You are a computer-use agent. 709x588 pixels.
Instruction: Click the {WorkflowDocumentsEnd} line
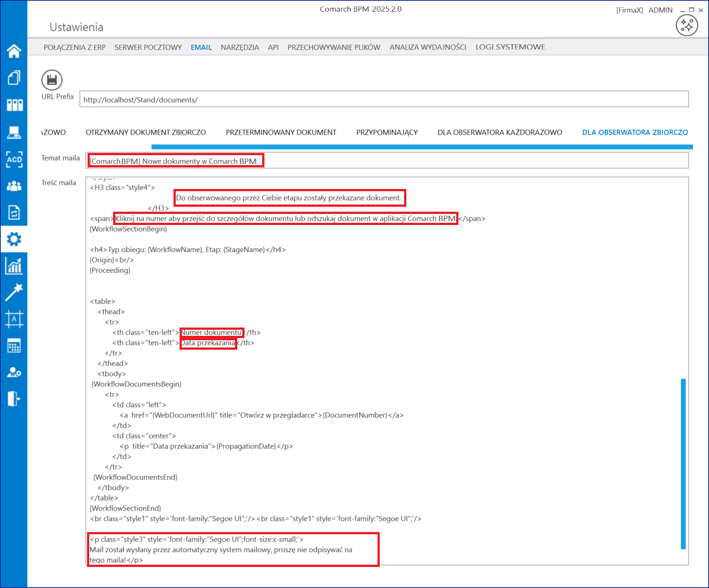pyautogui.click(x=135, y=477)
